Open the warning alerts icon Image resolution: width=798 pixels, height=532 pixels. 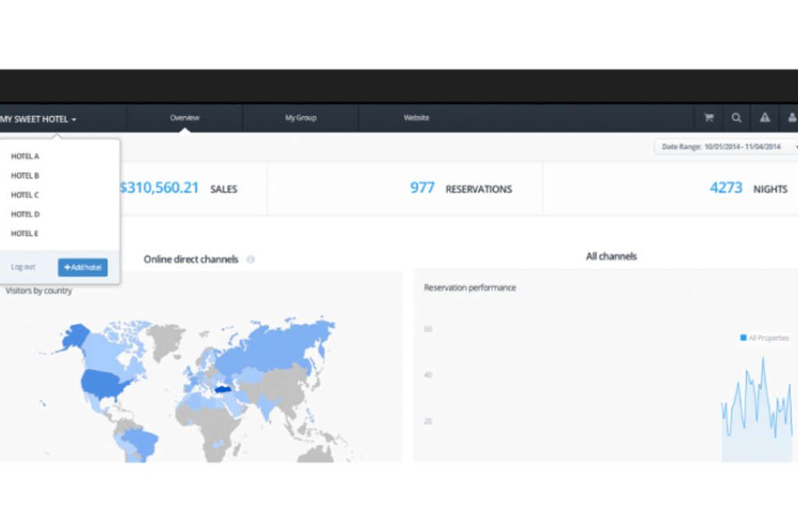click(x=764, y=118)
